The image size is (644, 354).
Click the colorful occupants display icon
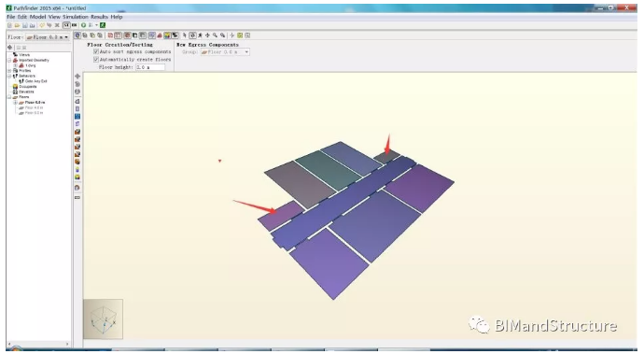167,35
